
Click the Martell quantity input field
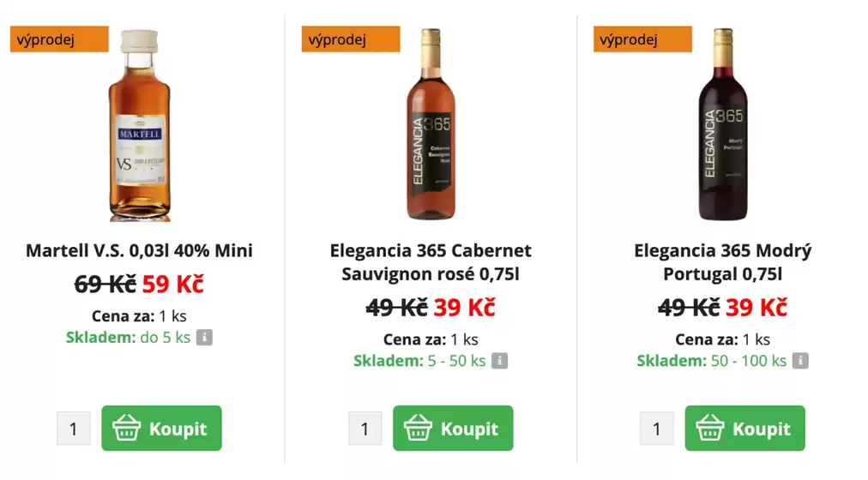click(74, 429)
